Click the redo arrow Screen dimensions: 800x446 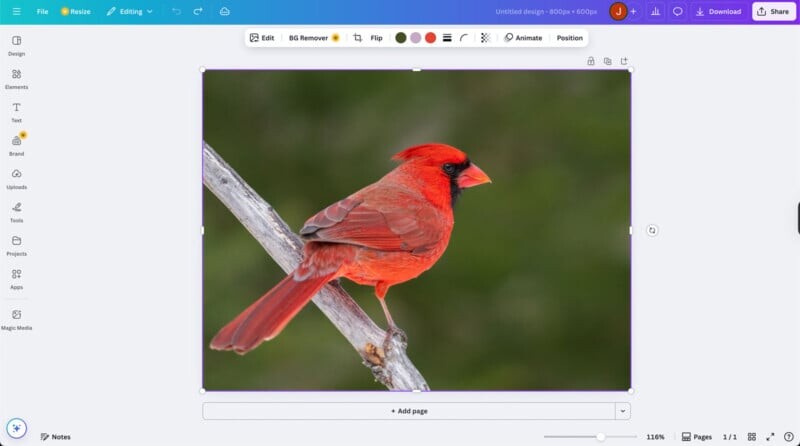198,12
